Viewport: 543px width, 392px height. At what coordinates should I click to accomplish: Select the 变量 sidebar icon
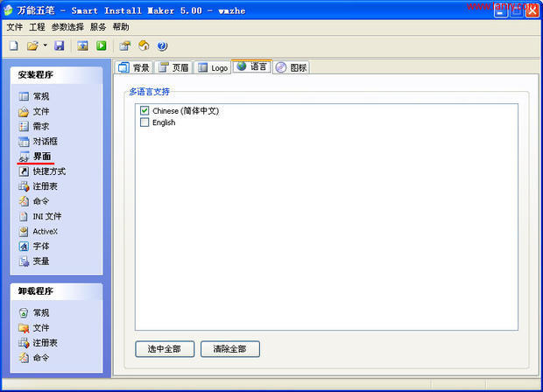(x=24, y=262)
